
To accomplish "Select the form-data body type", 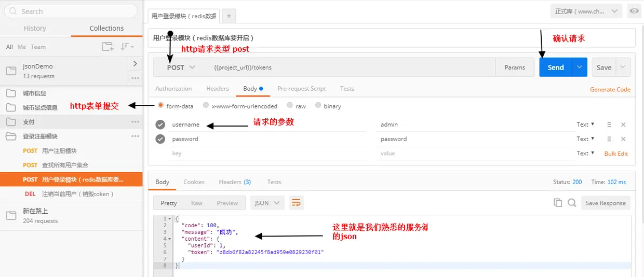I will (160, 106).
